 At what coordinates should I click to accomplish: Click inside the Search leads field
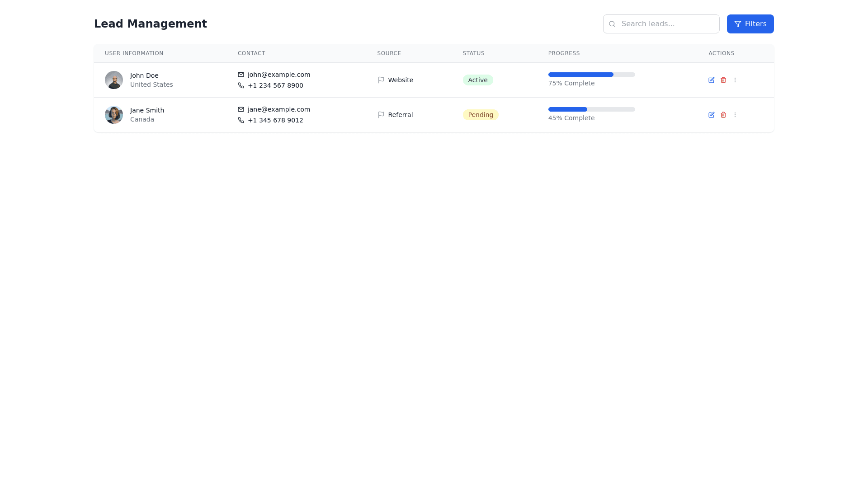point(661,23)
